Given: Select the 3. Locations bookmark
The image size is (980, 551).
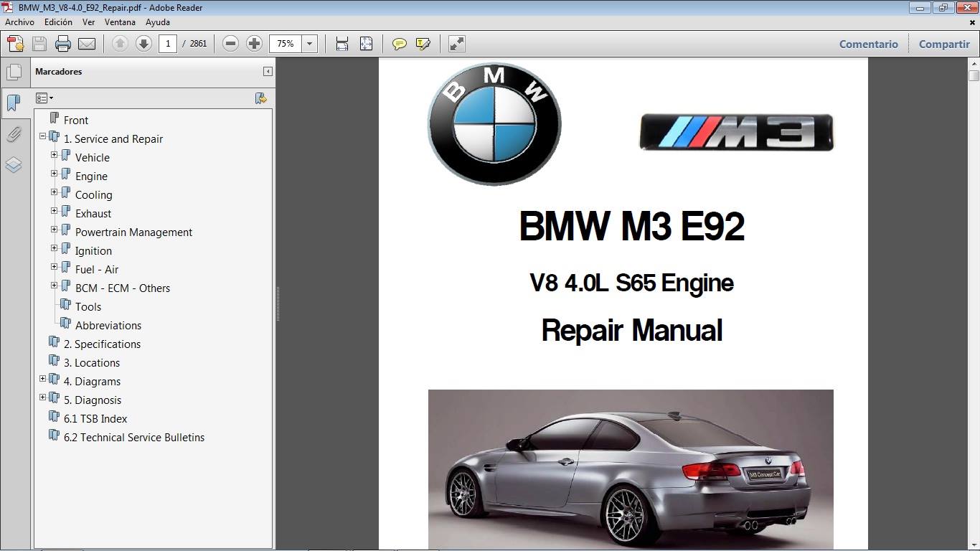Looking at the screenshot, I should pos(92,363).
